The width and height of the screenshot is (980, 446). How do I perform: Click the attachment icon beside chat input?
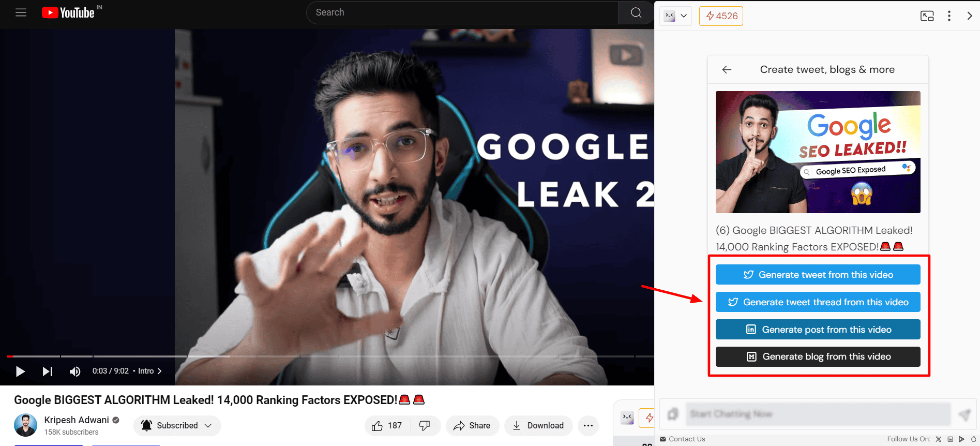coord(673,414)
